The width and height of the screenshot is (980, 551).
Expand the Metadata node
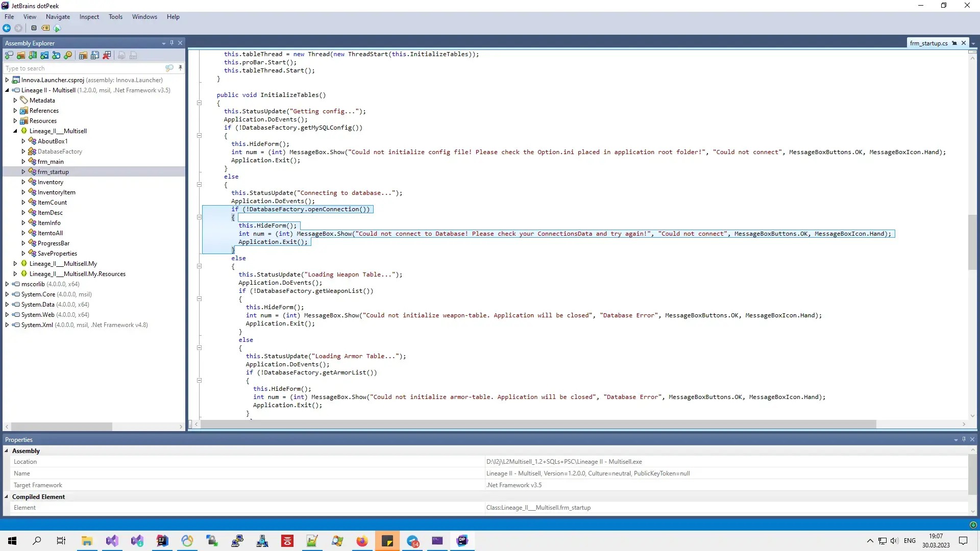pos(15,101)
